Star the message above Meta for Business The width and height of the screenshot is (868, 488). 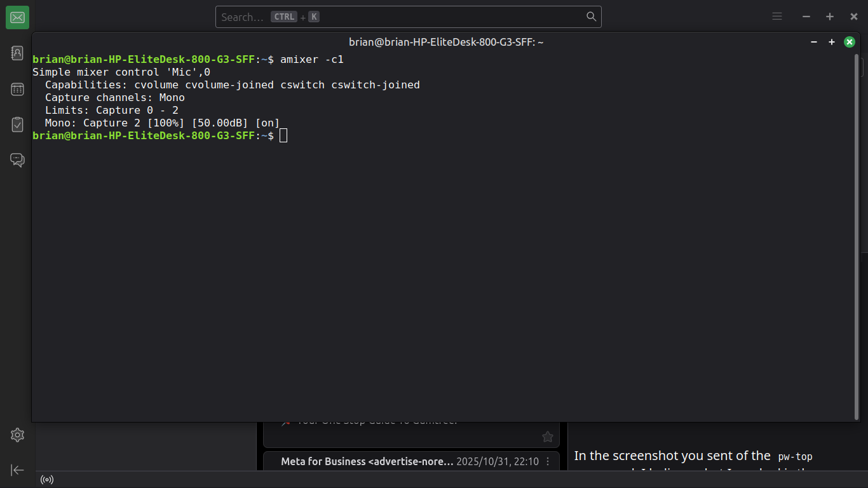[x=547, y=437]
